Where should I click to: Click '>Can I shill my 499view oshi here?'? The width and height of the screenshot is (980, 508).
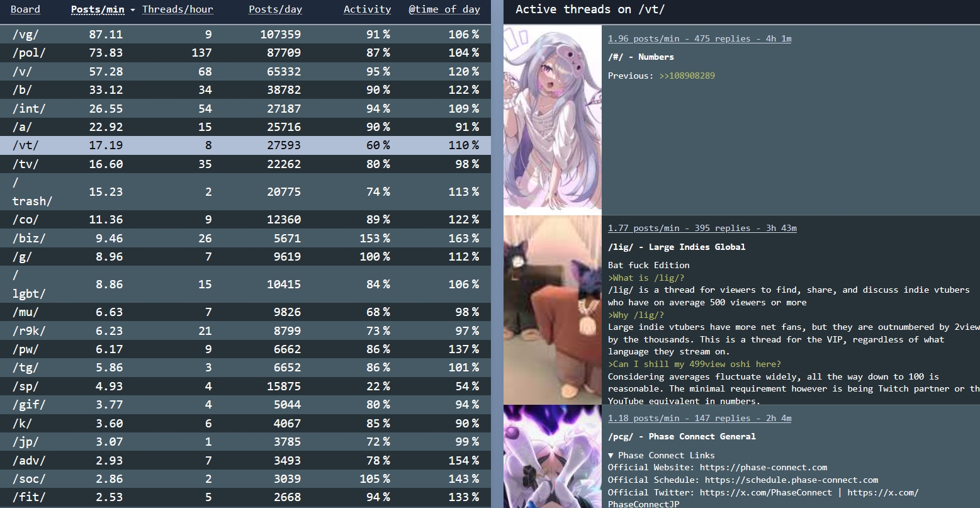(694, 364)
